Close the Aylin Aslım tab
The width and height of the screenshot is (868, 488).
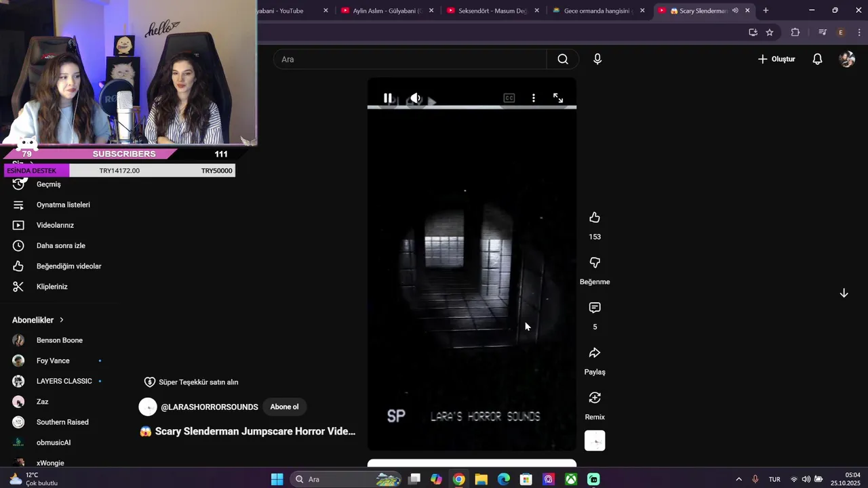(431, 11)
